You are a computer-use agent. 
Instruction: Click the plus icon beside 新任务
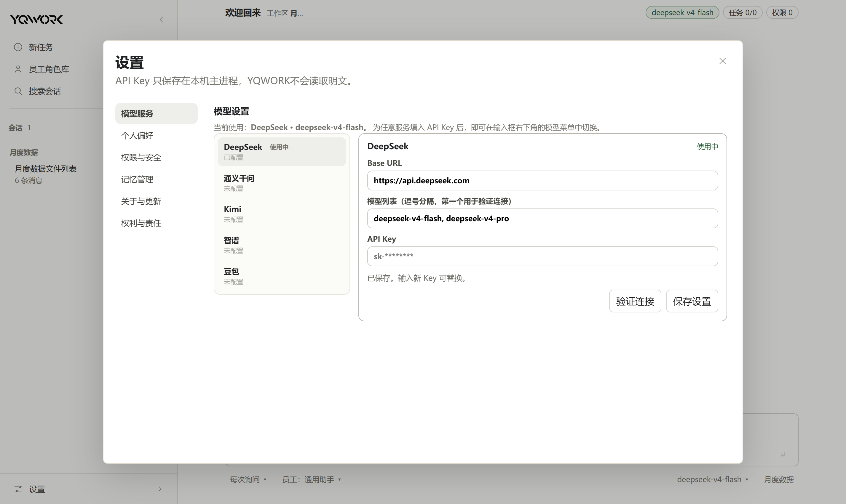(18, 47)
